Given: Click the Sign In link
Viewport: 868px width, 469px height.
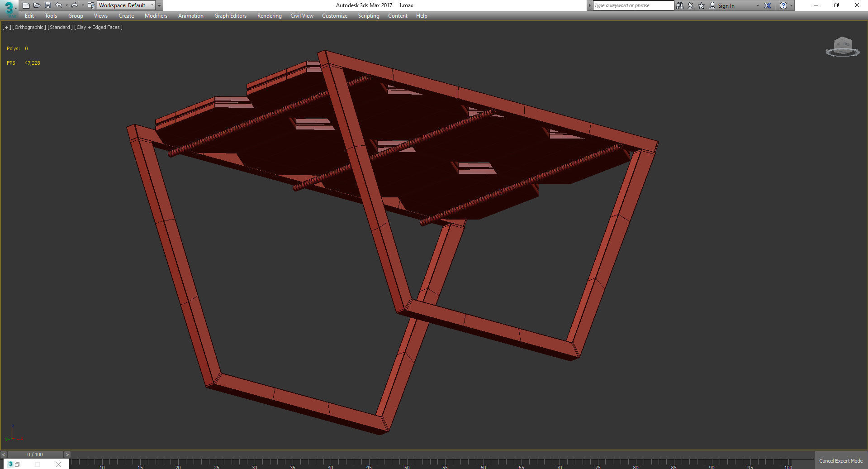Looking at the screenshot, I should (726, 6).
